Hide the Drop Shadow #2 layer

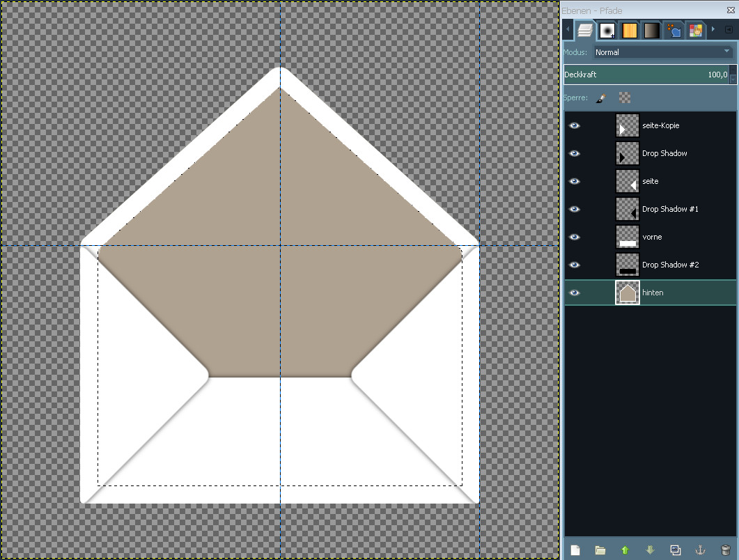(575, 265)
